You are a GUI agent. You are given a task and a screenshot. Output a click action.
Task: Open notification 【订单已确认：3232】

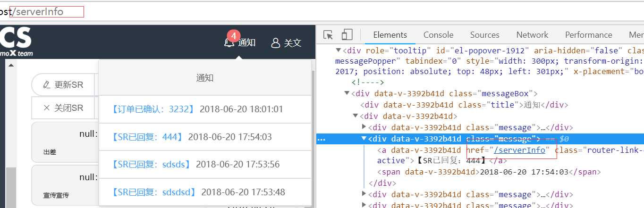[153, 109]
